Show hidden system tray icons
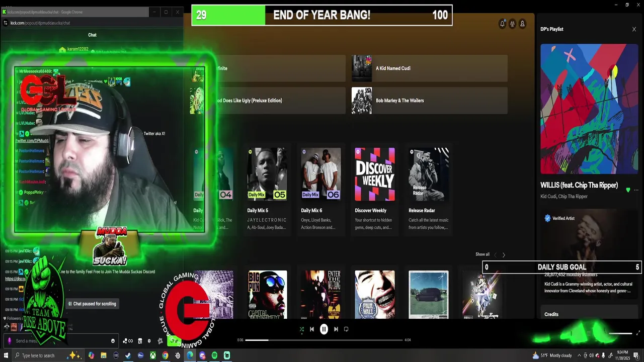The width and height of the screenshot is (644, 362). 579,355
